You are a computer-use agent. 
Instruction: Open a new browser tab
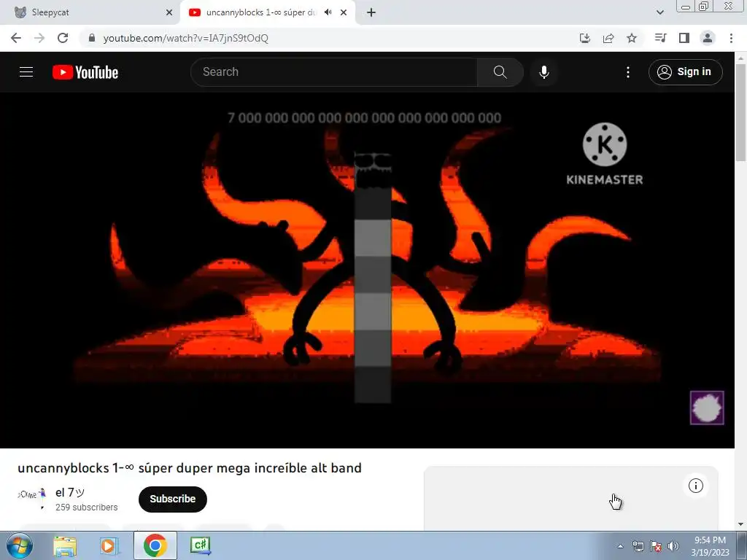[371, 12]
